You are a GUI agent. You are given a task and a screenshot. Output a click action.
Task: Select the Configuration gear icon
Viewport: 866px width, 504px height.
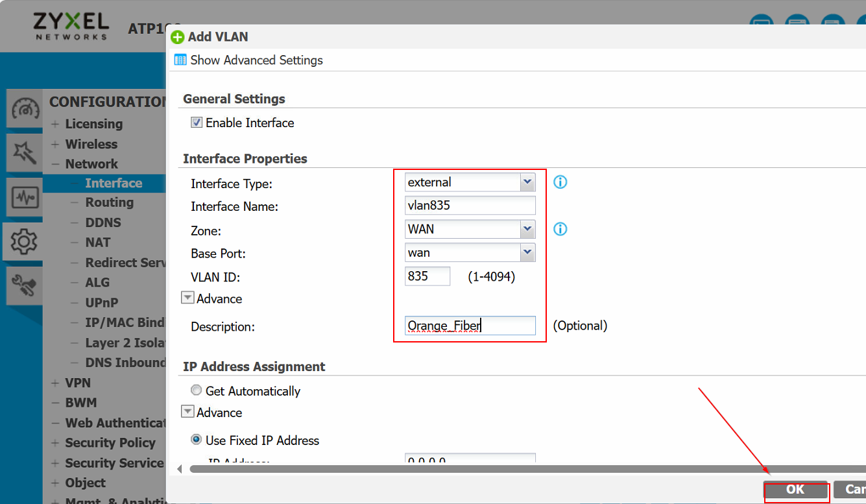tap(23, 241)
